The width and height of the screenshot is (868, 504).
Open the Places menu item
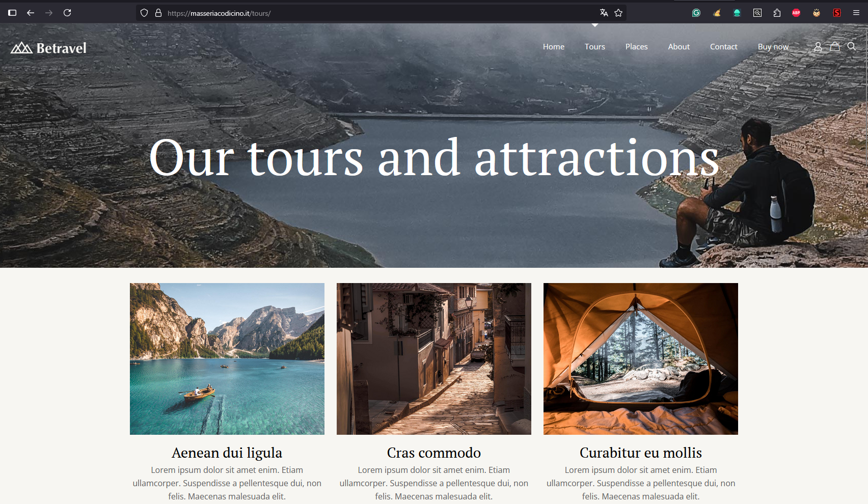[x=636, y=46]
